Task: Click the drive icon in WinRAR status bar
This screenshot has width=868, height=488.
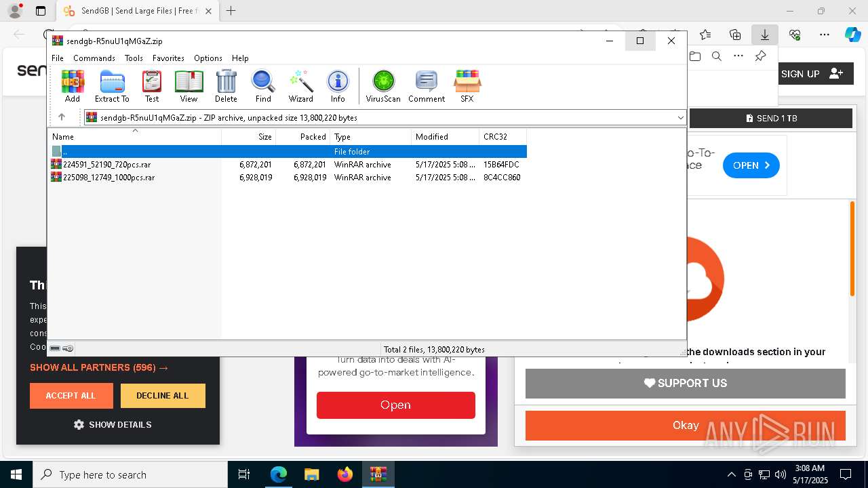Action: pyautogui.click(x=55, y=348)
